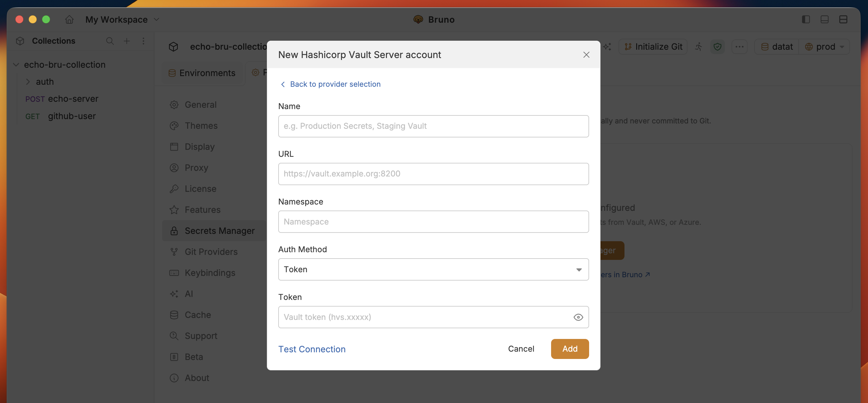
Task: Click the Secrets Manager lock icon
Action: coord(174,231)
